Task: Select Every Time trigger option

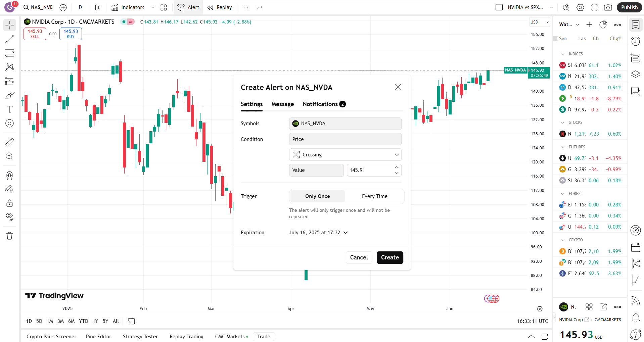Action: (374, 196)
